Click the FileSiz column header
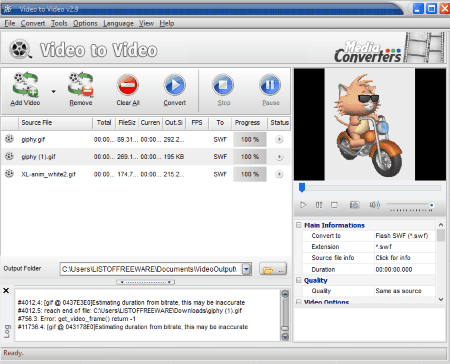 click(x=127, y=123)
